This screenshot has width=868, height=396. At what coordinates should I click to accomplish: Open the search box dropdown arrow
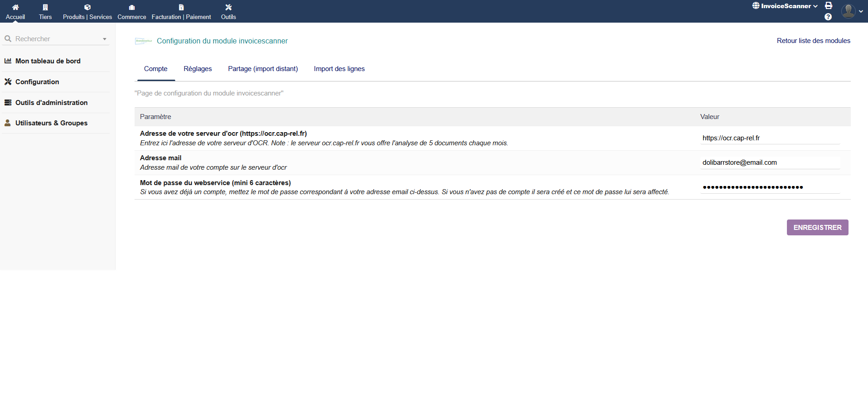click(x=105, y=39)
